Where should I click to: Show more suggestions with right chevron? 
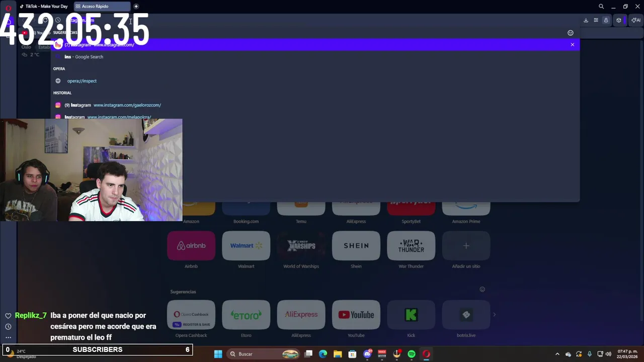(494, 315)
